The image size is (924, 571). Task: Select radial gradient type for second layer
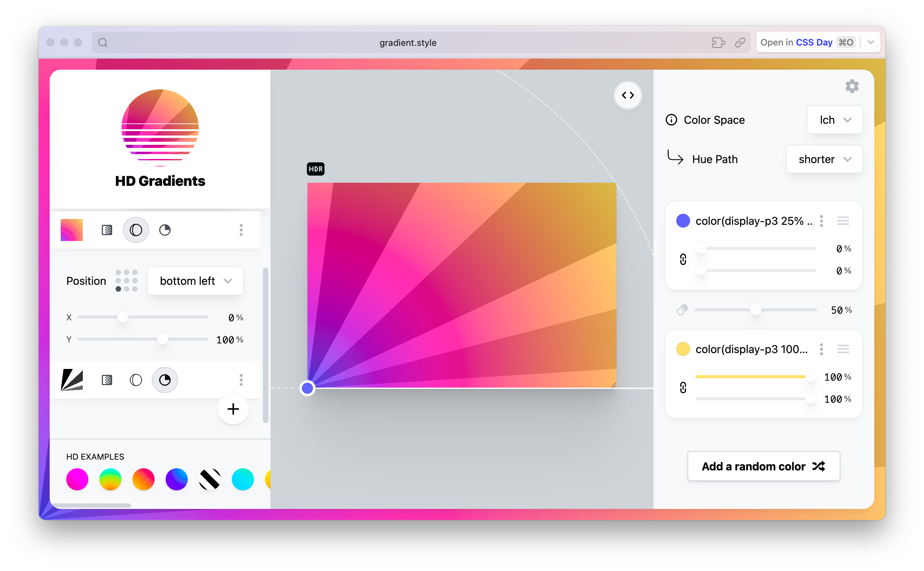tap(136, 380)
